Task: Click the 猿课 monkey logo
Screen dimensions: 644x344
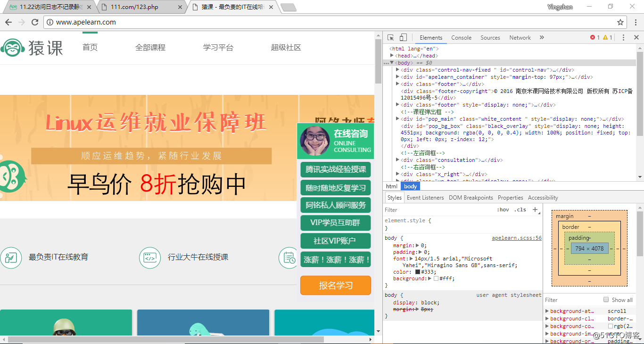Action: point(32,47)
